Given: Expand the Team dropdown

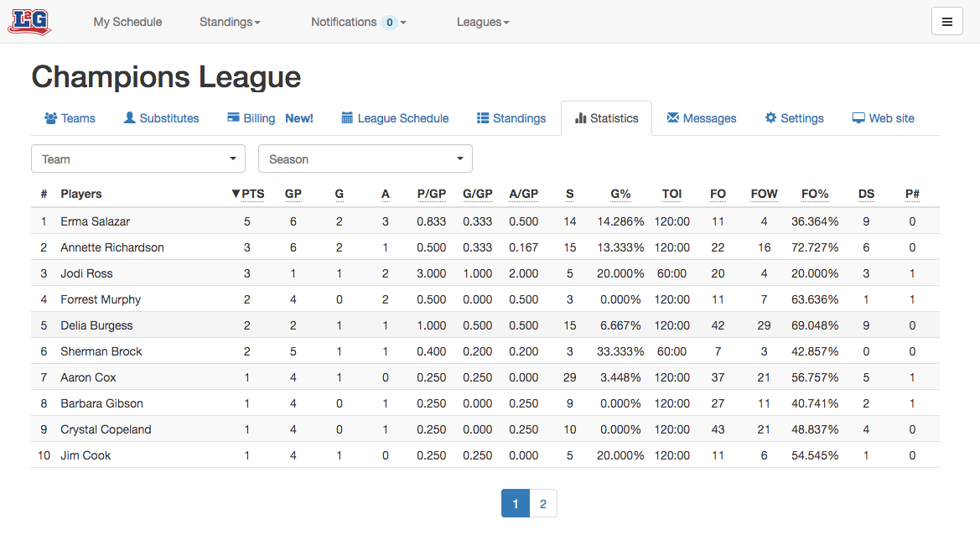Looking at the screenshot, I should (x=138, y=158).
